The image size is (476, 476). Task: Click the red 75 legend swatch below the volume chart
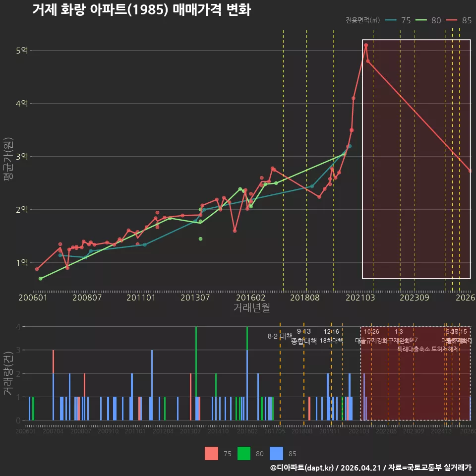click(x=211, y=454)
